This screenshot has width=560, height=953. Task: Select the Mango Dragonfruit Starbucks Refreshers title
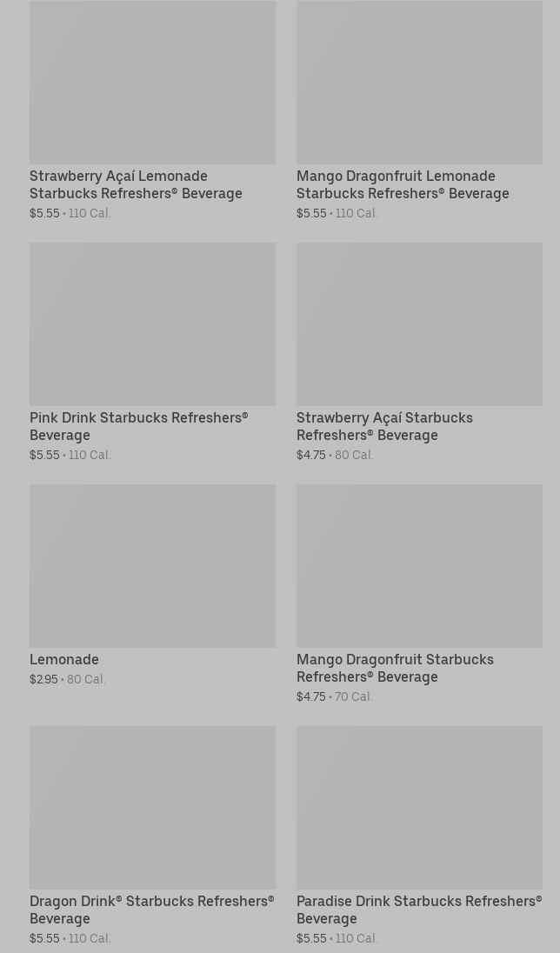click(x=395, y=668)
